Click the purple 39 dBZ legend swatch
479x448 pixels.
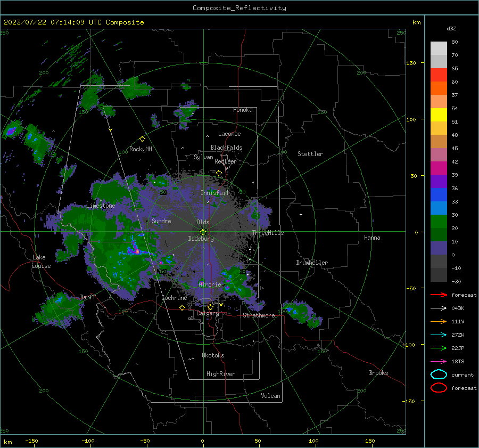point(439,181)
